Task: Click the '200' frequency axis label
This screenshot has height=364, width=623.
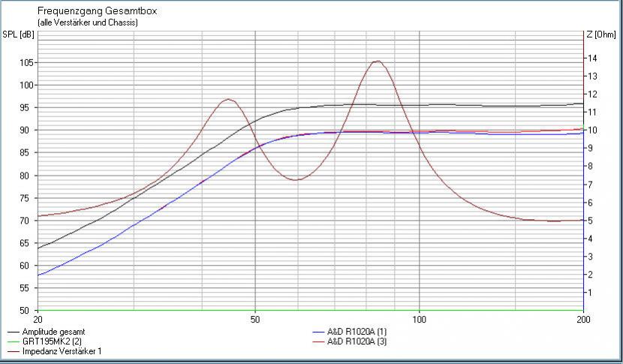Action: coord(583,319)
